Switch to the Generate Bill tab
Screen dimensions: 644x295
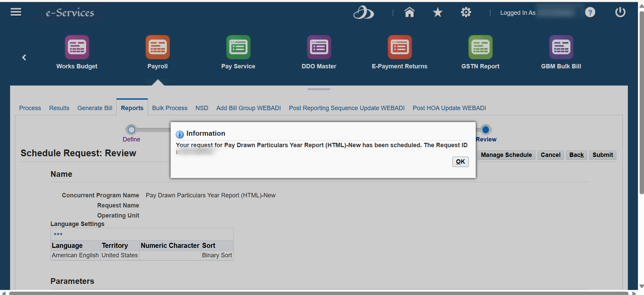click(x=95, y=108)
